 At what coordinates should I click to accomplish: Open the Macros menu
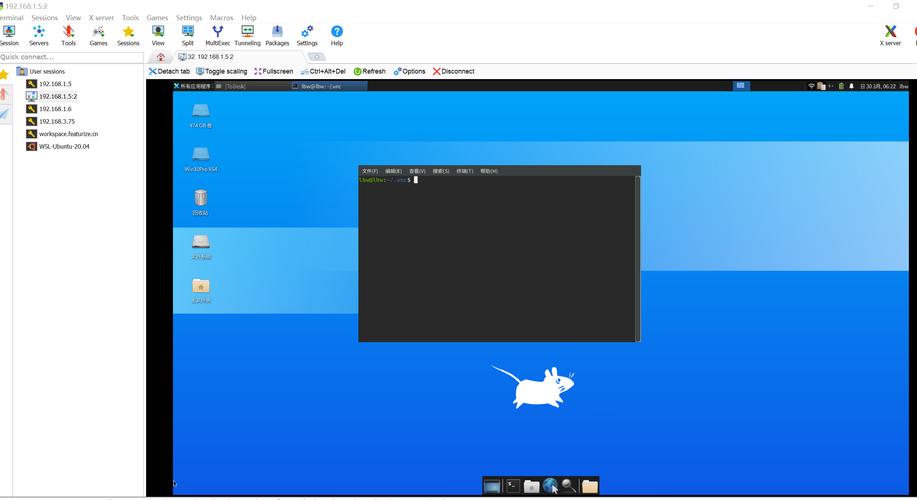[221, 18]
